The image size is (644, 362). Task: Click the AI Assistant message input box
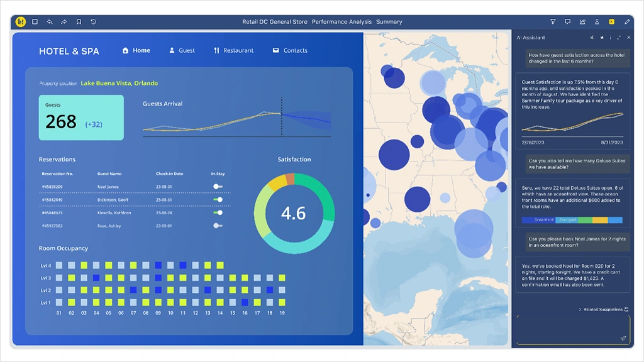[x=569, y=328]
